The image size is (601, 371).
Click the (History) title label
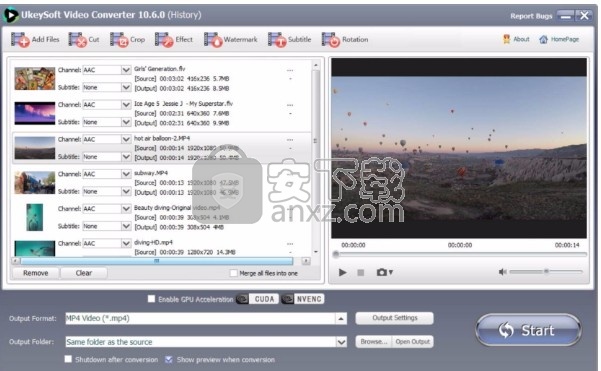tap(185, 15)
